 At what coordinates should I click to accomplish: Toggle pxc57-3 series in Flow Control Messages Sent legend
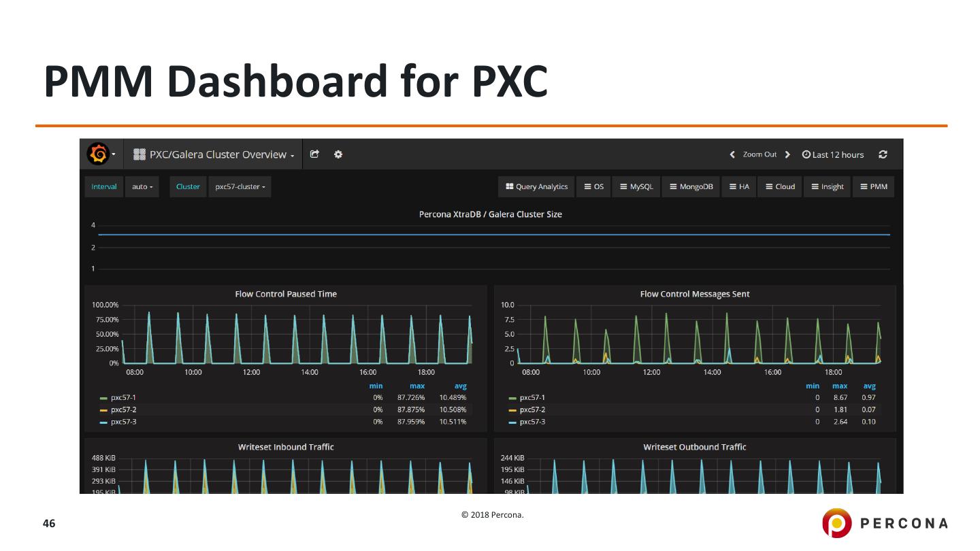pos(532,422)
